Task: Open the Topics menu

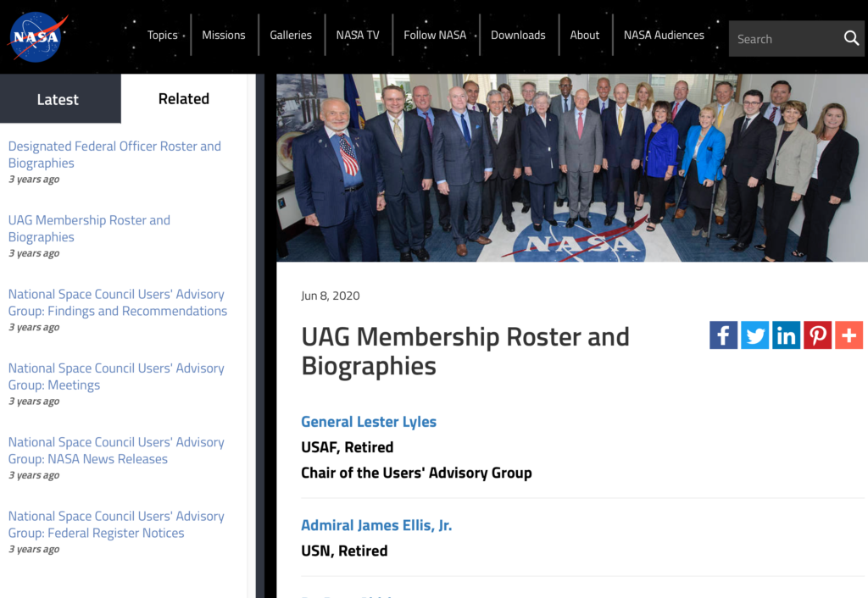Action: (x=163, y=35)
